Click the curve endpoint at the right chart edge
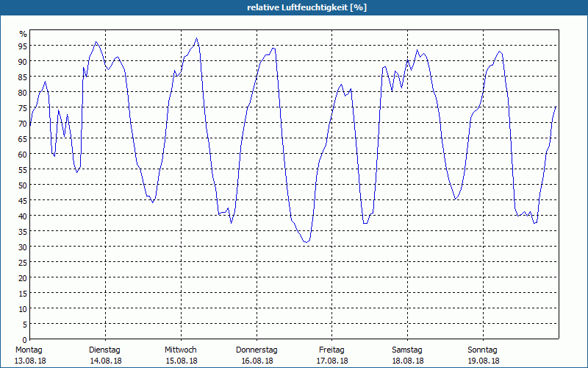Viewport: 588px width, 368px height. pos(556,107)
